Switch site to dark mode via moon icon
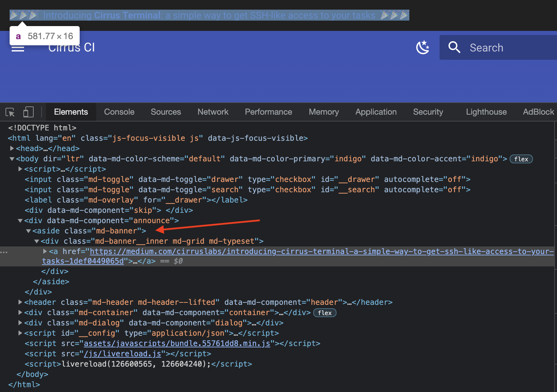The image size is (557, 392). [423, 47]
